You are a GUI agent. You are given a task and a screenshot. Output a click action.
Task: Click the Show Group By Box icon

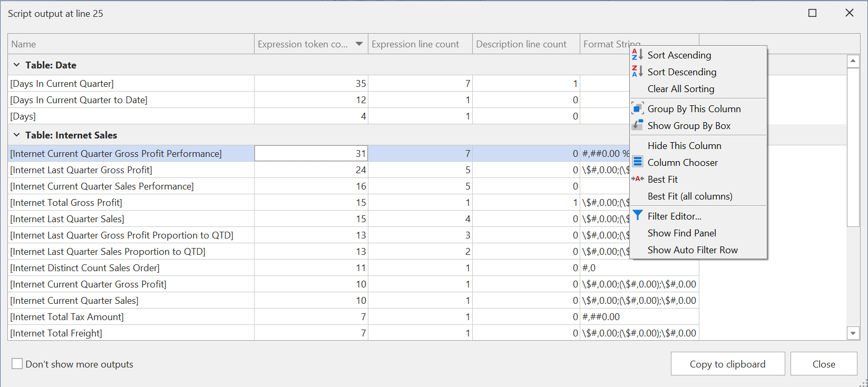(637, 125)
